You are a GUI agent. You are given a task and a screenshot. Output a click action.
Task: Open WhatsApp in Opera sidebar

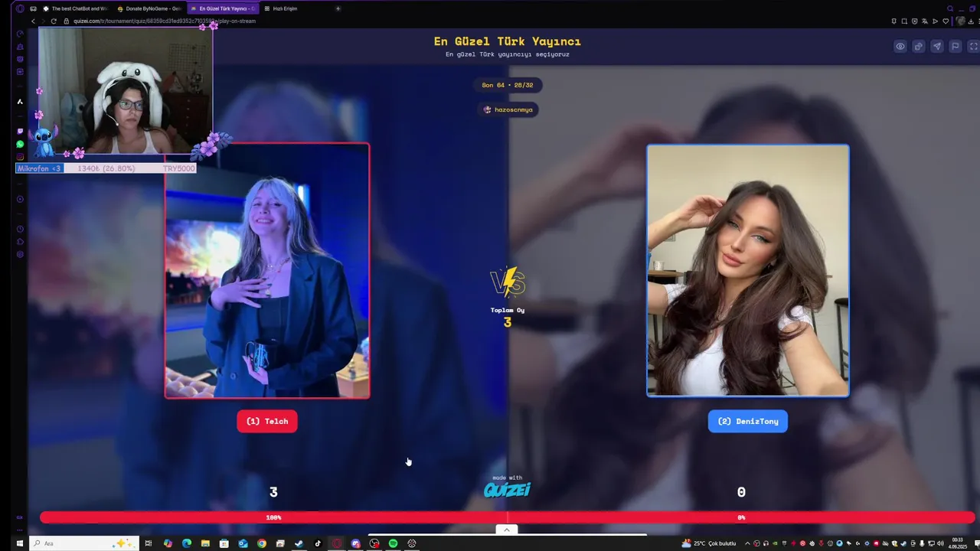coord(20,144)
